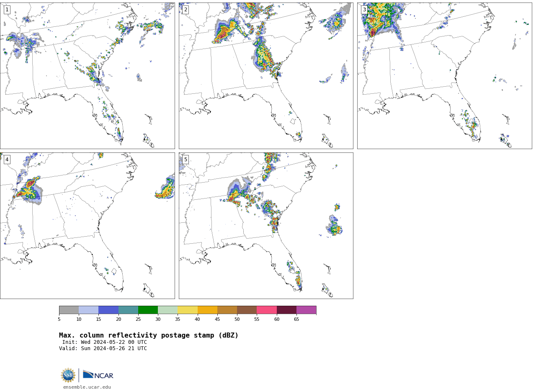Click the colorbar tick label 50
Image resolution: width=536 pixels, height=392 pixels.
pyautogui.click(x=237, y=319)
